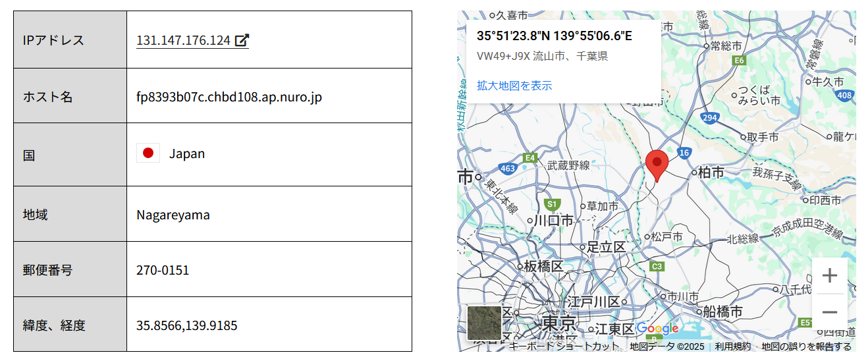
Task: Select postal code 270-0151
Action: click(x=163, y=270)
